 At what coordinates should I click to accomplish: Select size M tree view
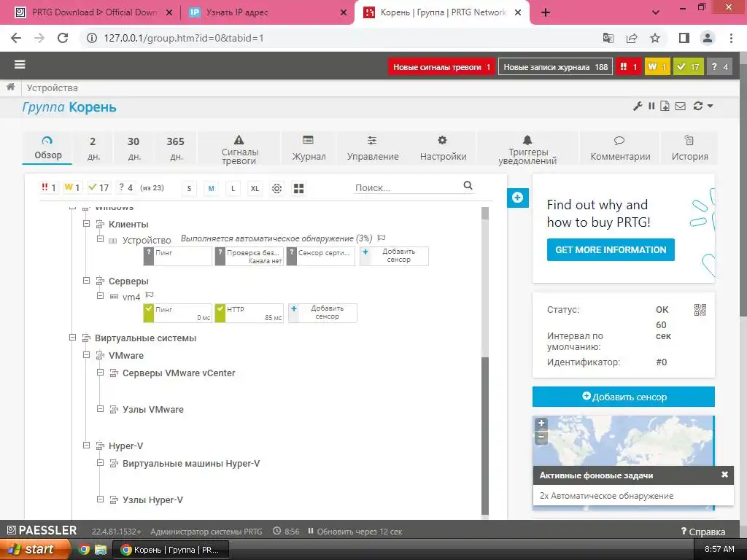coord(211,189)
